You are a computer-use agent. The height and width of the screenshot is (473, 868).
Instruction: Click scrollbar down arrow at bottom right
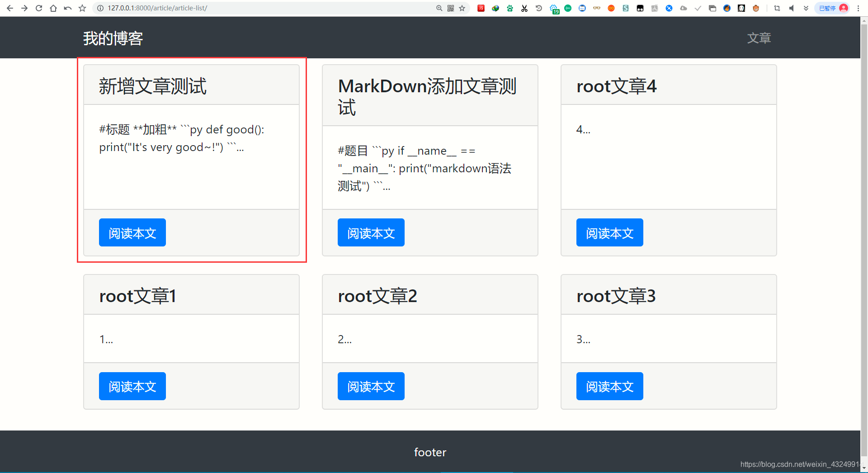(864, 468)
